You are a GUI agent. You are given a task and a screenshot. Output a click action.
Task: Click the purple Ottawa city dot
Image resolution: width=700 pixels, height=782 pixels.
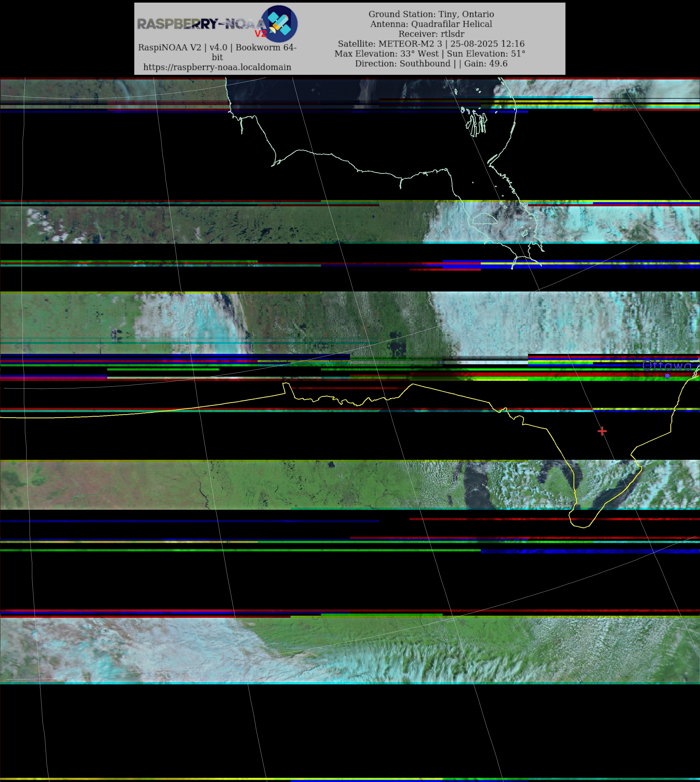click(x=667, y=376)
